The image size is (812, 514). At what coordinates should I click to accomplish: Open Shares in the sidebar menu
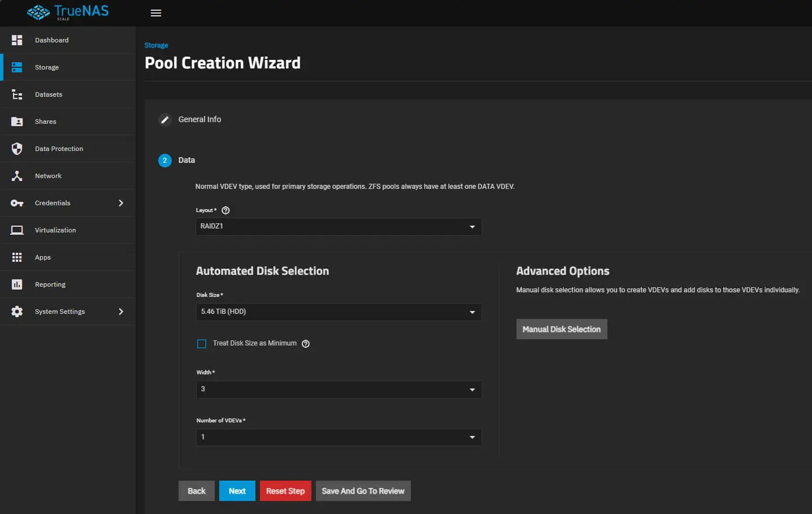click(46, 122)
